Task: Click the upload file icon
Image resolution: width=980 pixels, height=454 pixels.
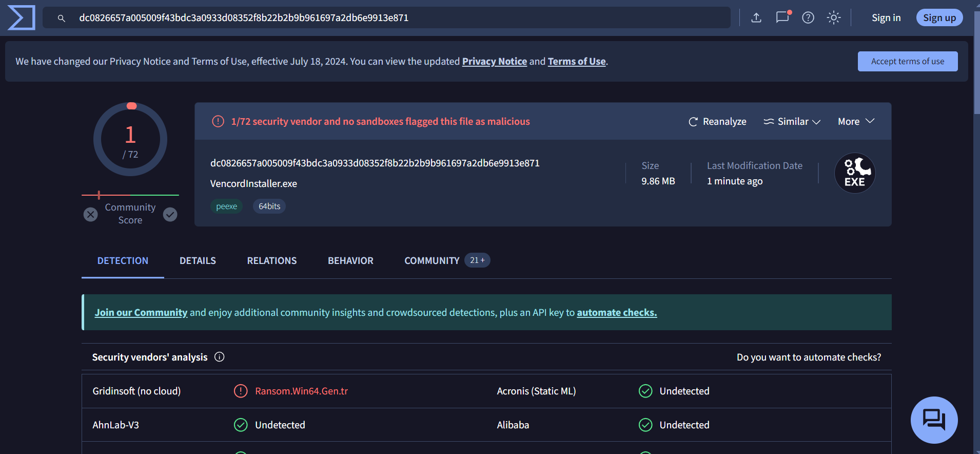Action: pos(756,18)
